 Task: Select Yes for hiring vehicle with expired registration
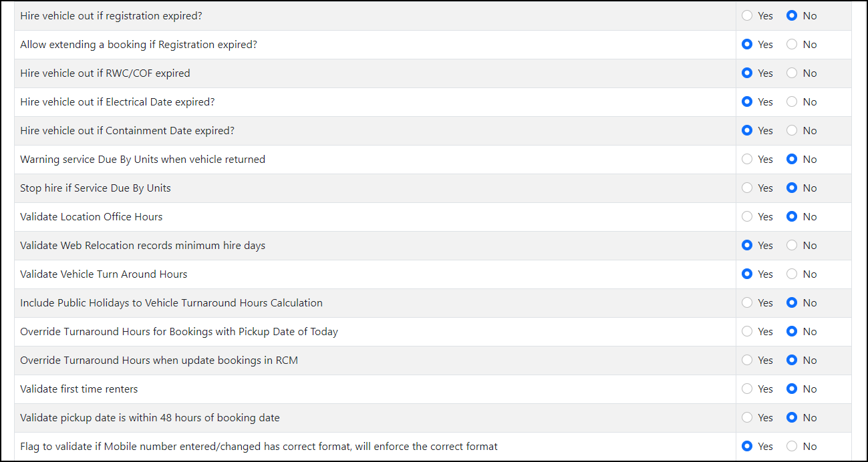[x=747, y=15]
